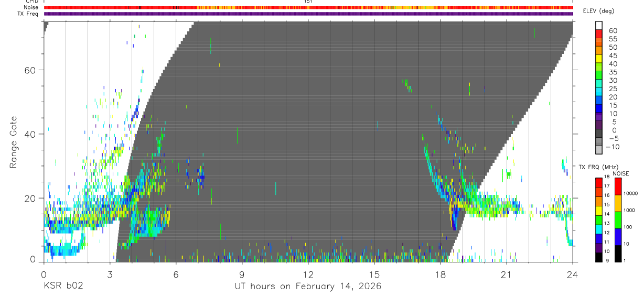Click the KSR b02 radar beam label
Screen dimensions: 644x297
tap(62, 287)
